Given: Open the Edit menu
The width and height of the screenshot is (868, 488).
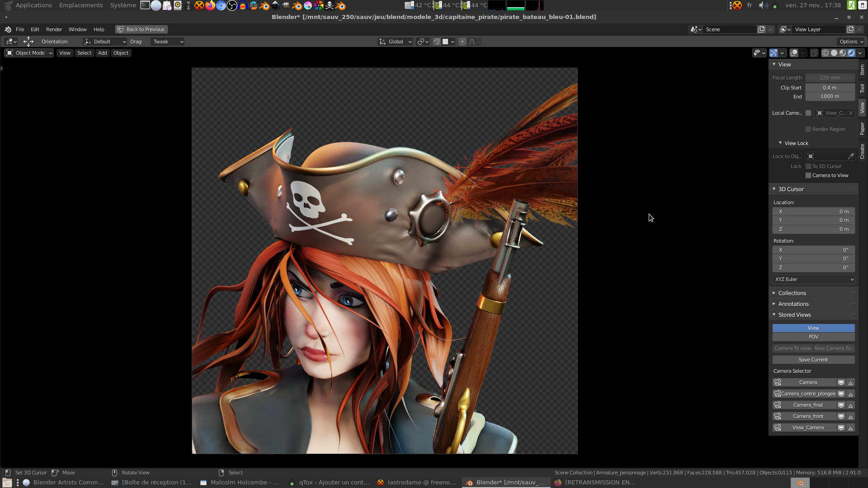Looking at the screenshot, I should [x=35, y=29].
